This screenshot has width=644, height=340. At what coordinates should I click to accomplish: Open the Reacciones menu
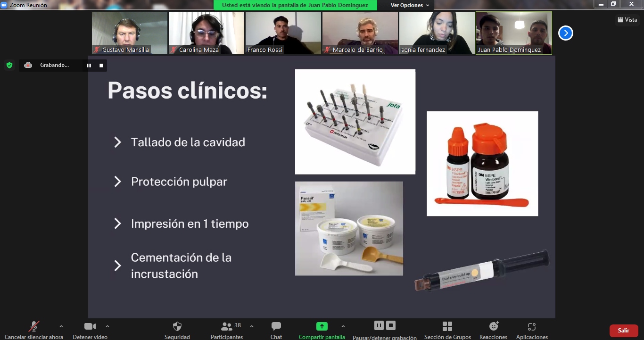click(493, 329)
